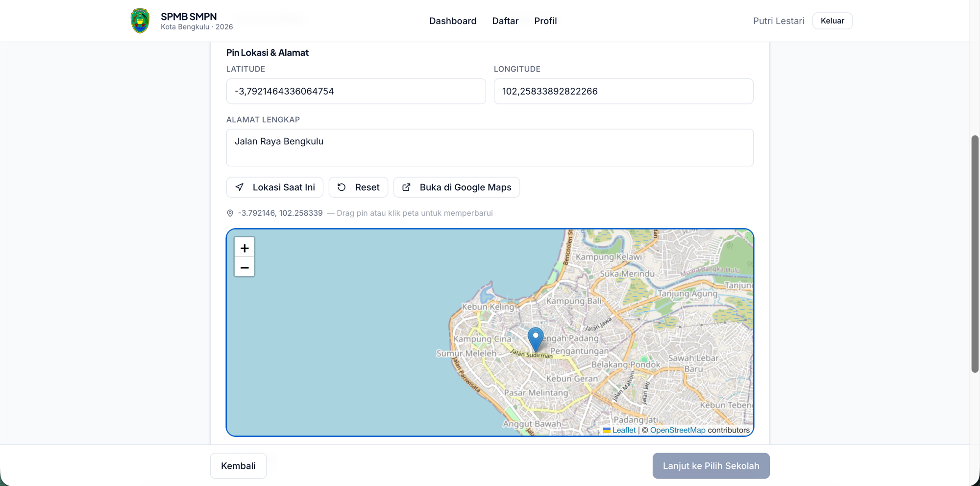The image size is (980, 486).
Task: Click Tanjung Agung on the map
Action: point(687,294)
